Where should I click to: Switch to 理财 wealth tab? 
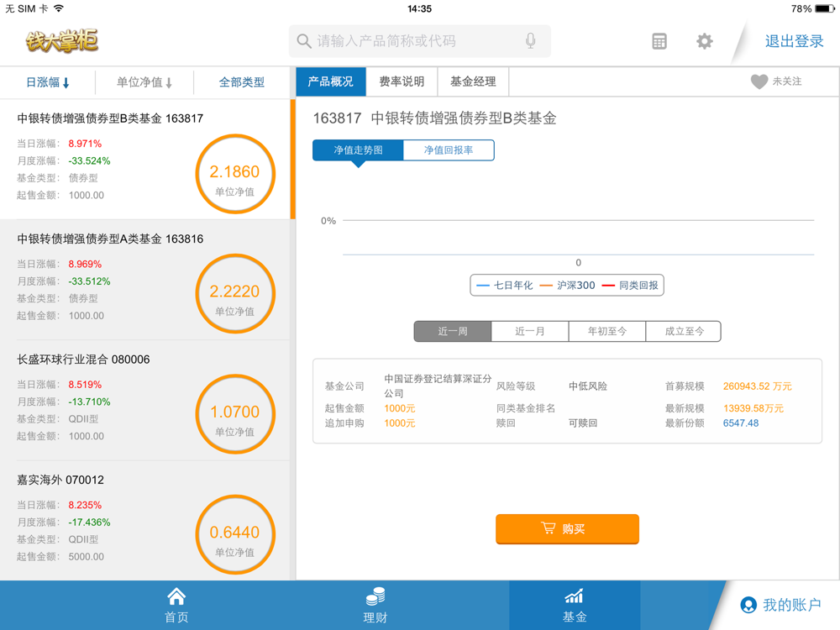(x=375, y=606)
